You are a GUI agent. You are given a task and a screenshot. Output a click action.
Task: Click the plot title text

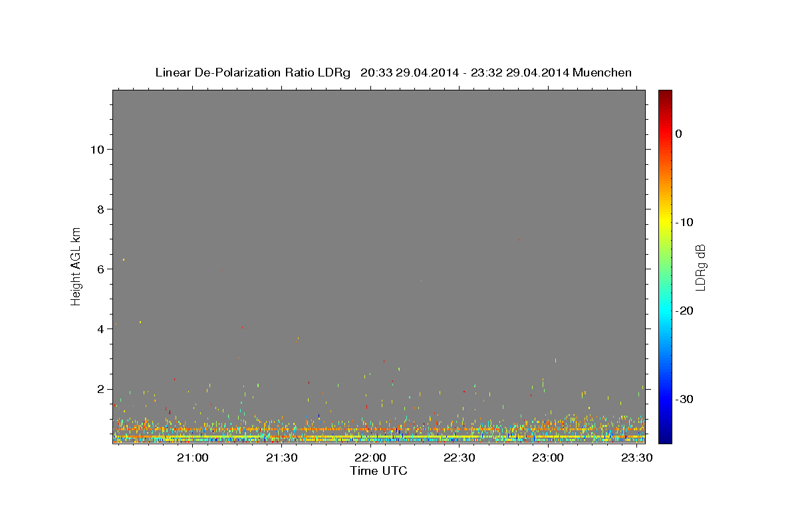393,72
